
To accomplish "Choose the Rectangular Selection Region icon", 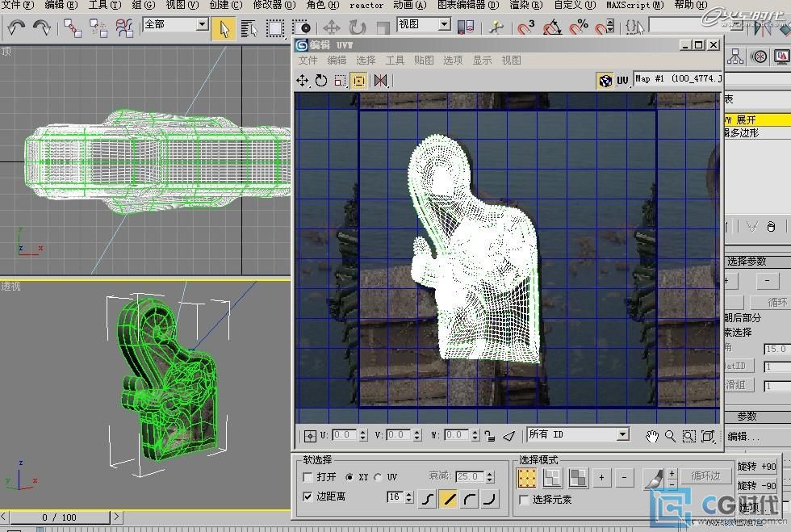I will [275, 28].
